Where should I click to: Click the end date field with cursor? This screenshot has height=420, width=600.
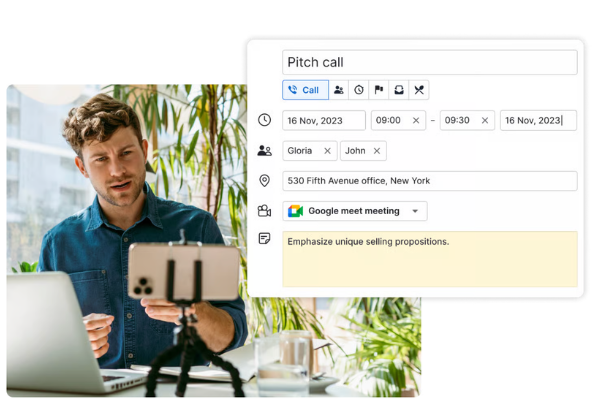[x=538, y=120]
